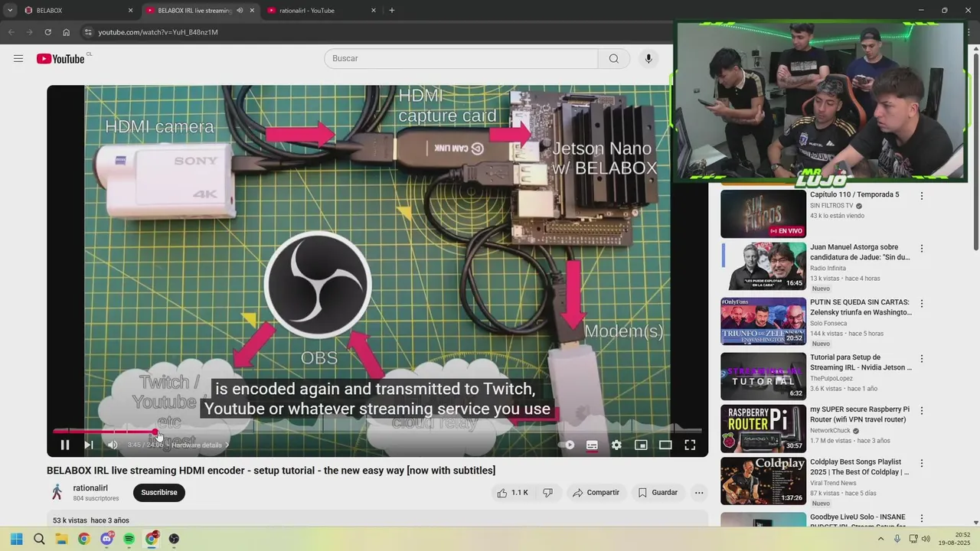Toggle subtitles in the video player
This screenshot has height=551, width=980.
coord(592,445)
